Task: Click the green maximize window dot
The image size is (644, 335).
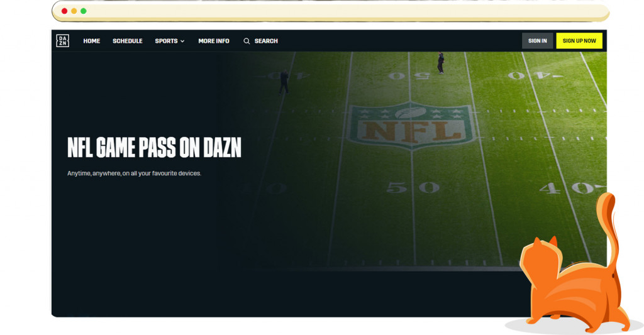Action: click(84, 11)
